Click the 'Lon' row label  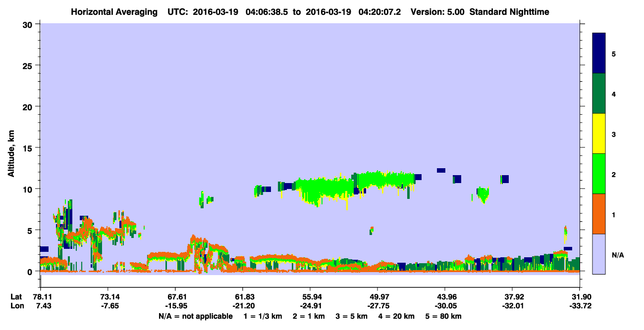(x=17, y=306)
